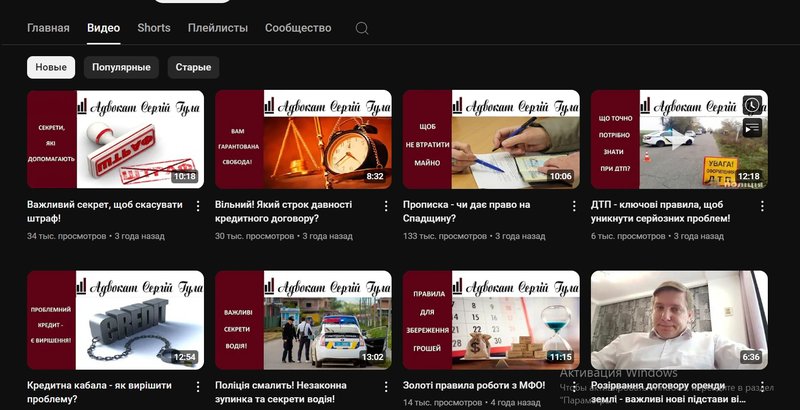
Task: Play the CREDIT chain ball thumbnail
Action: pos(115,320)
